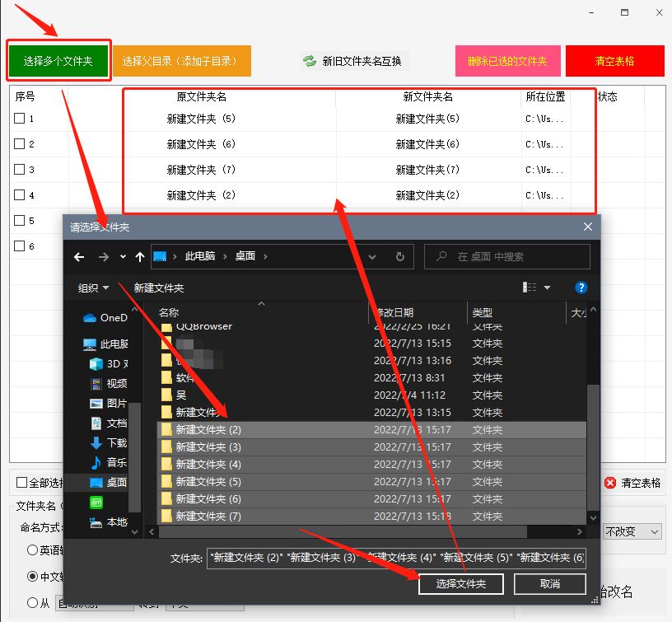The height and width of the screenshot is (622, 672).
Task: Click the change view layout icon
Action: pos(530,288)
